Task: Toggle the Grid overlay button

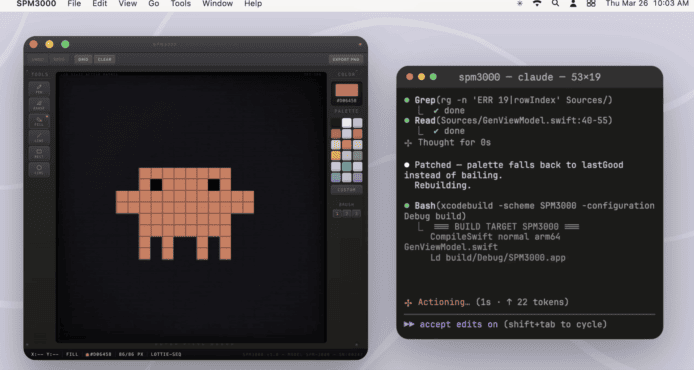Action: [x=83, y=59]
